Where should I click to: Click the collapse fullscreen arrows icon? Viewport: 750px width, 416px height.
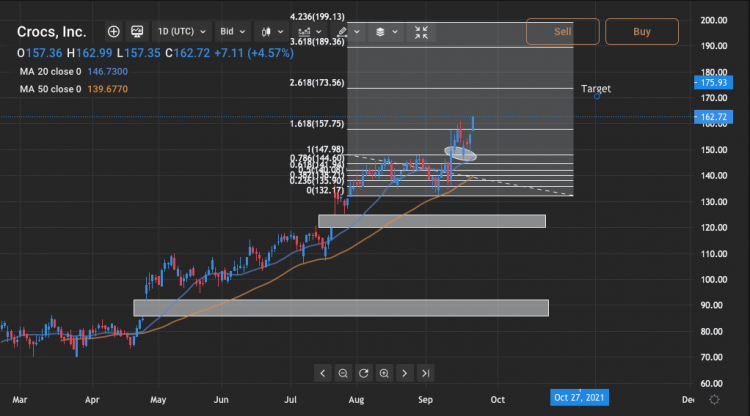(421, 32)
